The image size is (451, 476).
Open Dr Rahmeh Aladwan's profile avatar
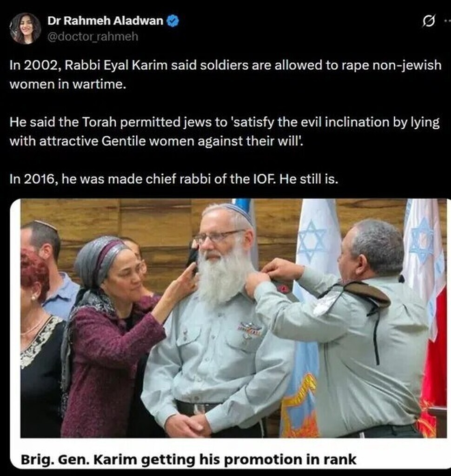pos(25,28)
